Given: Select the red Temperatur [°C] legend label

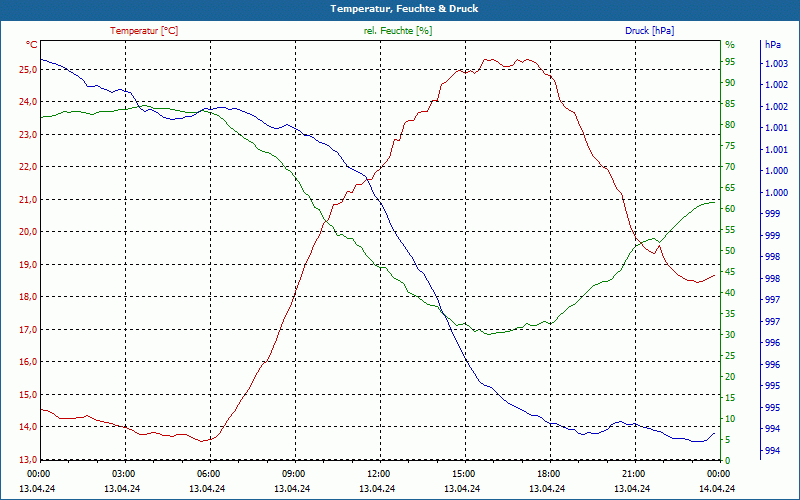Looking at the screenshot, I should point(144,31).
